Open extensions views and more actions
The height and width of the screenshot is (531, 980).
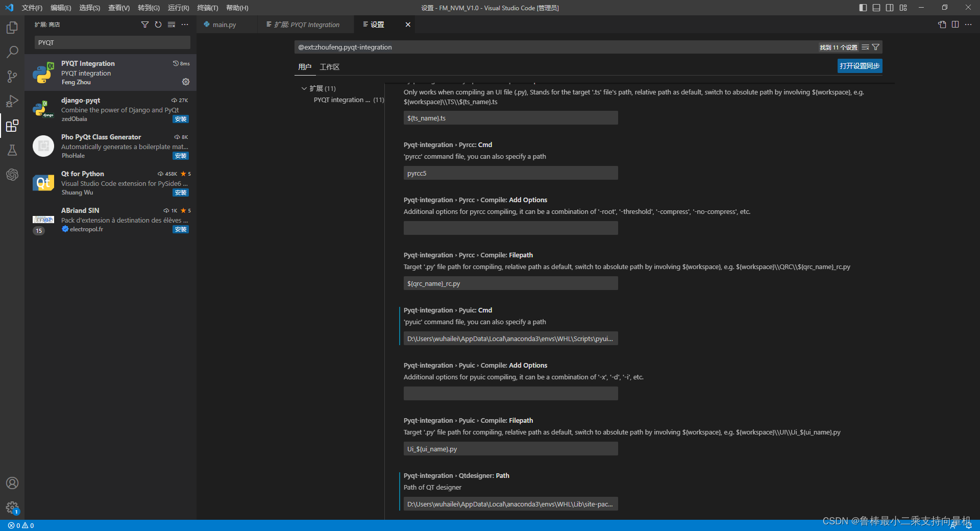[x=185, y=25]
